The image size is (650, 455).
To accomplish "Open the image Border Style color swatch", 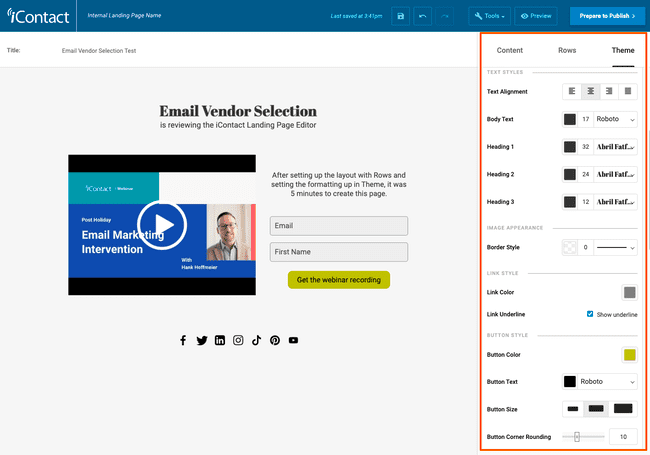I will (x=570, y=247).
